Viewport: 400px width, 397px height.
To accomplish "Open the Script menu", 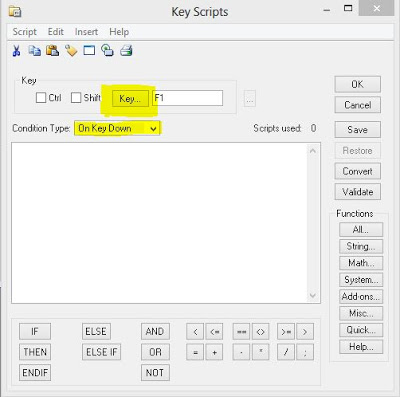I will point(24,32).
